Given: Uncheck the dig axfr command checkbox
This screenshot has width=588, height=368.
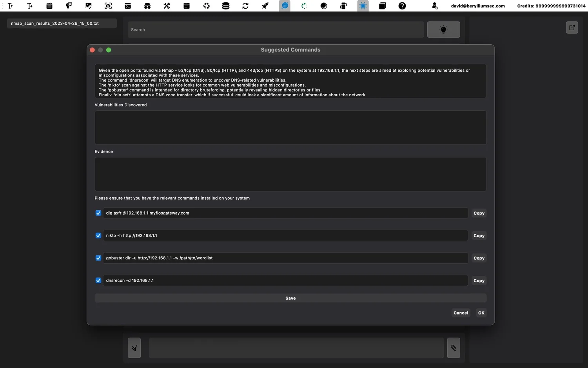Looking at the screenshot, I should click(x=98, y=213).
